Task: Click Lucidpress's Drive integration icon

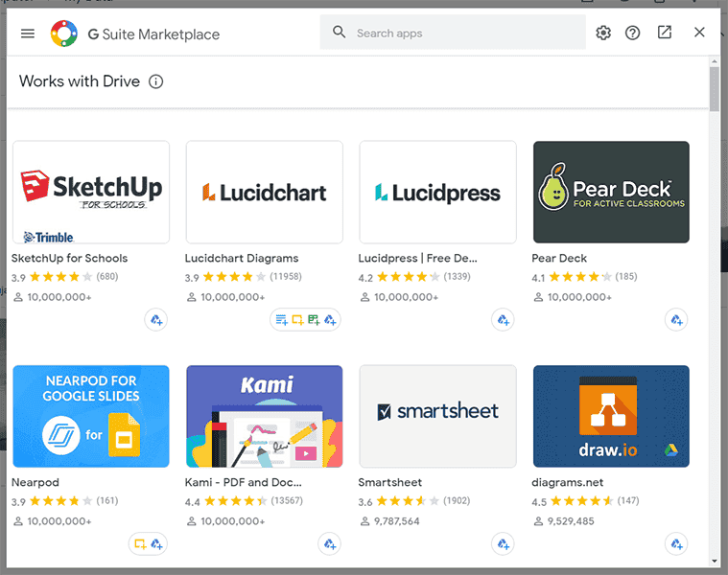Action: point(504,320)
